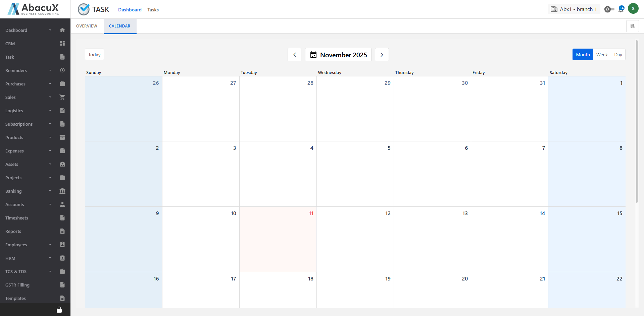Click the table settings icon at top right
Image resolution: width=644 pixels, height=316 pixels.
point(632,26)
